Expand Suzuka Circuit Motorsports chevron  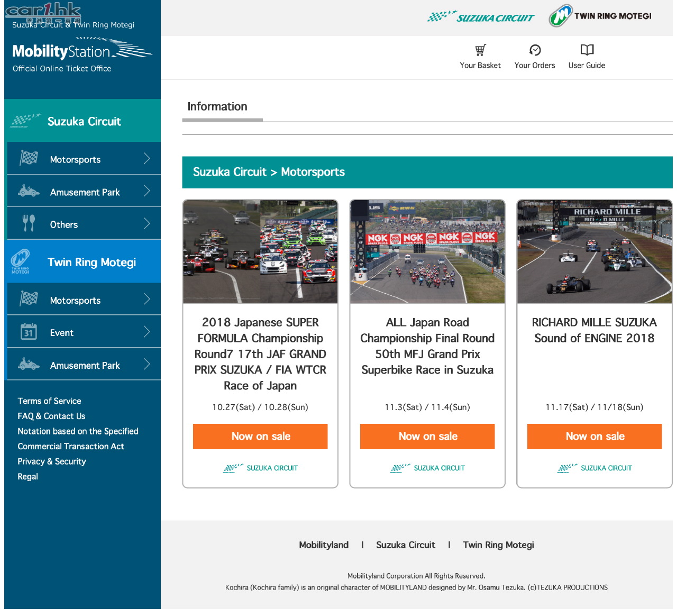(147, 158)
